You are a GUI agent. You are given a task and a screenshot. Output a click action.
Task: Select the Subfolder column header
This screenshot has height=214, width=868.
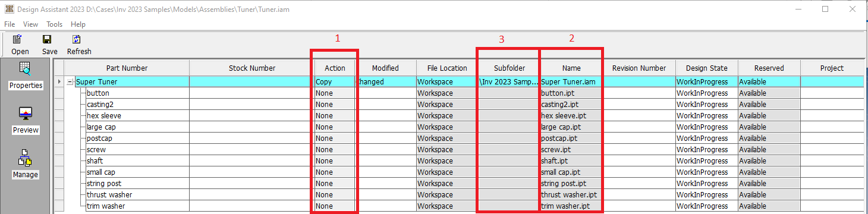click(510, 68)
